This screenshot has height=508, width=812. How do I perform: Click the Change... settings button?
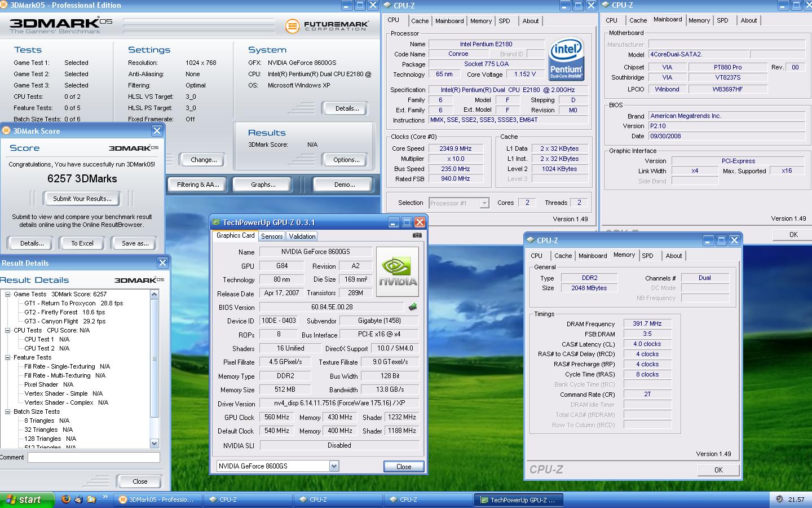click(x=204, y=160)
